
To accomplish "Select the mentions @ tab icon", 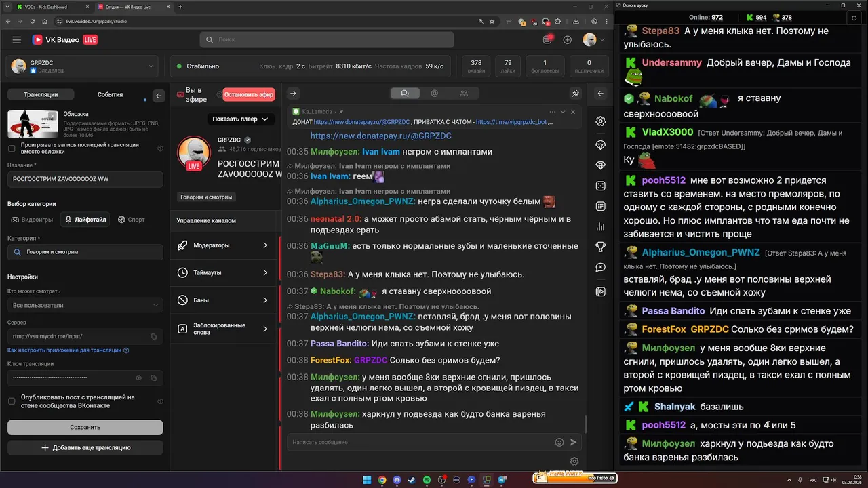I will pos(435,94).
